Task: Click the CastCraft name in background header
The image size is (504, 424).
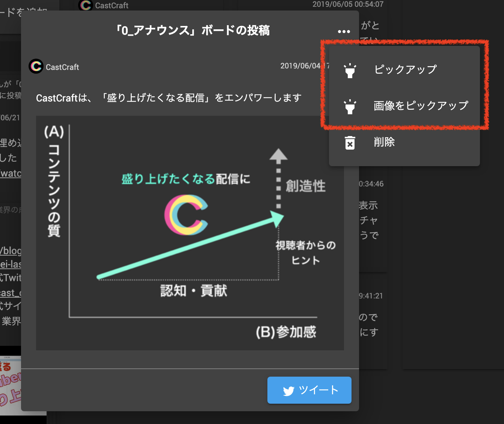Action: tap(112, 6)
